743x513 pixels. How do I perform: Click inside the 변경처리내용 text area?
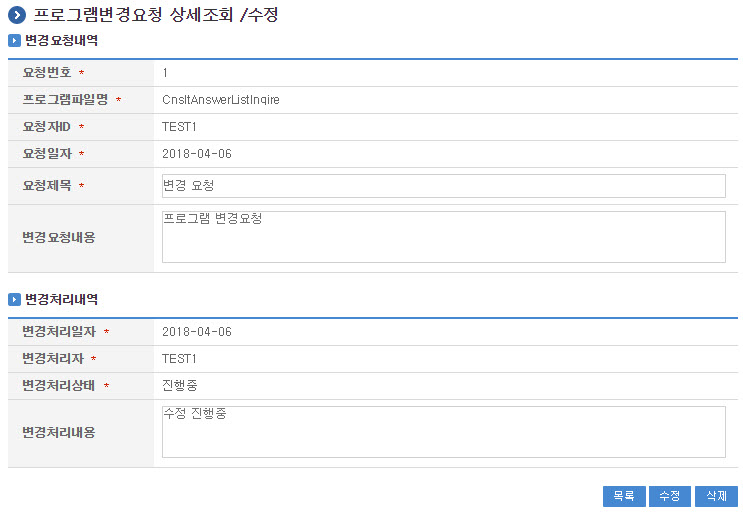(x=443, y=432)
